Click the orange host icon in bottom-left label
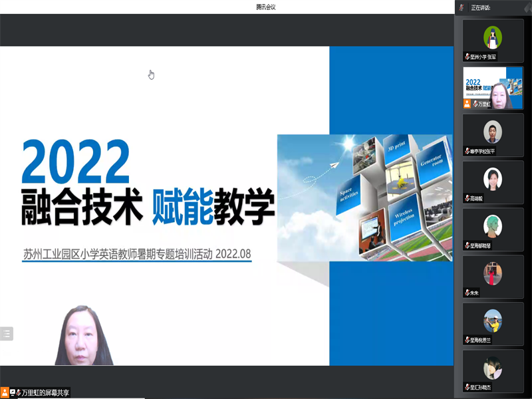532x399 pixels. pyautogui.click(x=5, y=392)
